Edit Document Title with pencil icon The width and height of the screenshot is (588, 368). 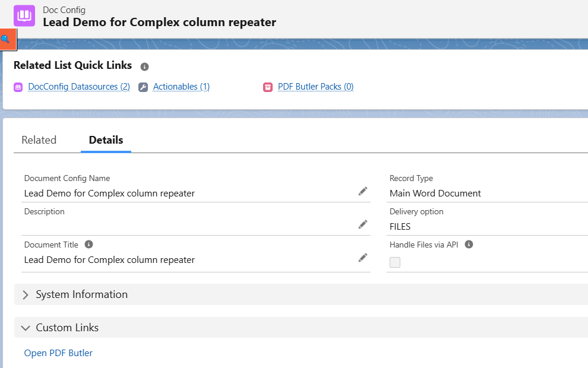tap(363, 258)
